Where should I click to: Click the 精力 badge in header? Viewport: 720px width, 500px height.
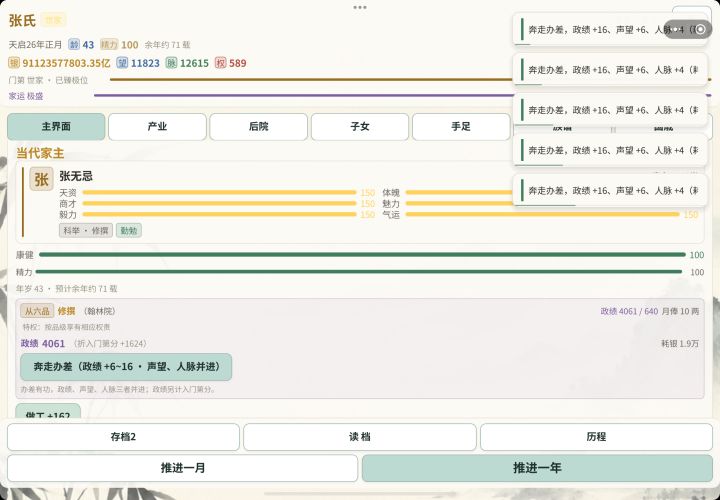click(x=109, y=45)
